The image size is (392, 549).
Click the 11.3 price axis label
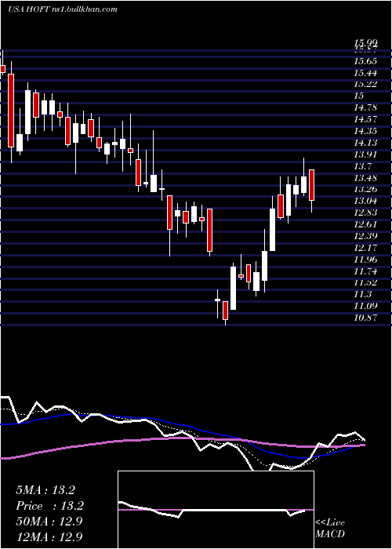(362, 294)
